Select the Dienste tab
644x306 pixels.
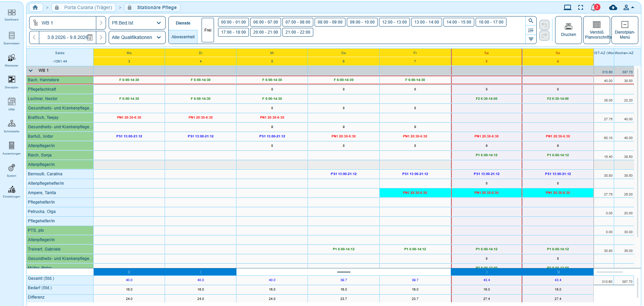tap(183, 23)
